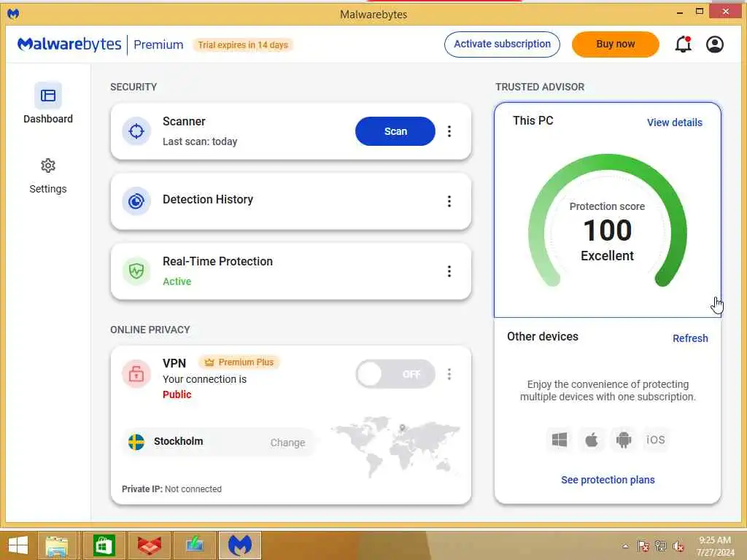Open the Scanner three-dot menu

point(449,131)
